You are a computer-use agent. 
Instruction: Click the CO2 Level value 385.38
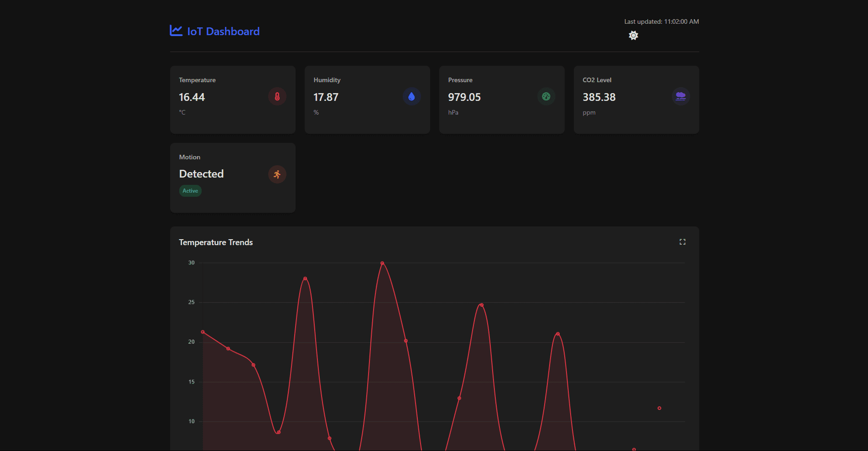599,97
